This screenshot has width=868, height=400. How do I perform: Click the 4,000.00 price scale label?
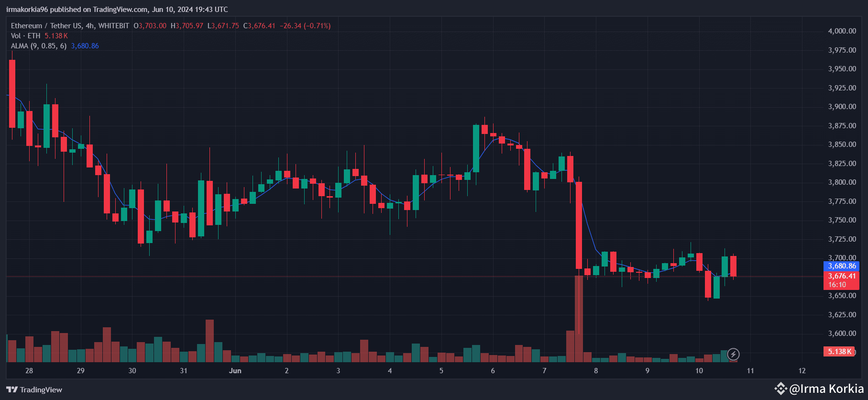pos(842,31)
